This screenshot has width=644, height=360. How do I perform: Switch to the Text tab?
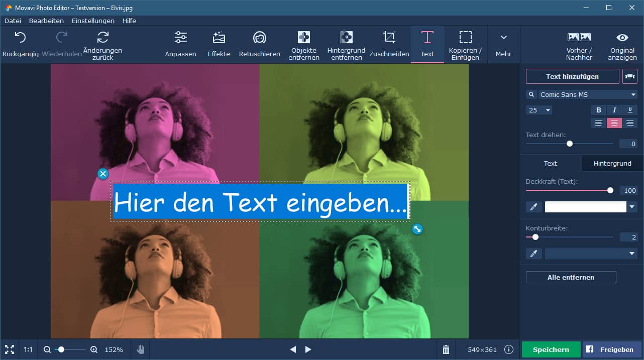point(551,163)
